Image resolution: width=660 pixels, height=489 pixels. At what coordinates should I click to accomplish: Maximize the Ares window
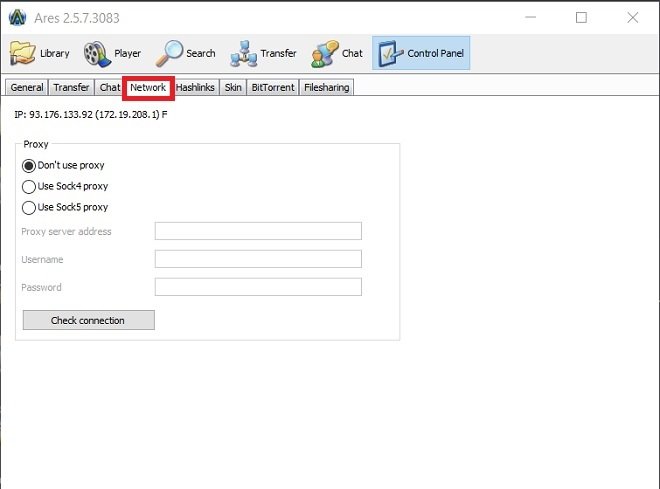[581, 18]
